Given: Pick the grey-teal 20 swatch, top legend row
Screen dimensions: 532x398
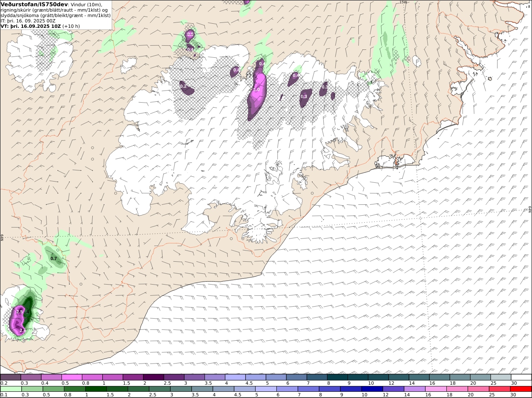Looking at the screenshot, I should [481, 377].
